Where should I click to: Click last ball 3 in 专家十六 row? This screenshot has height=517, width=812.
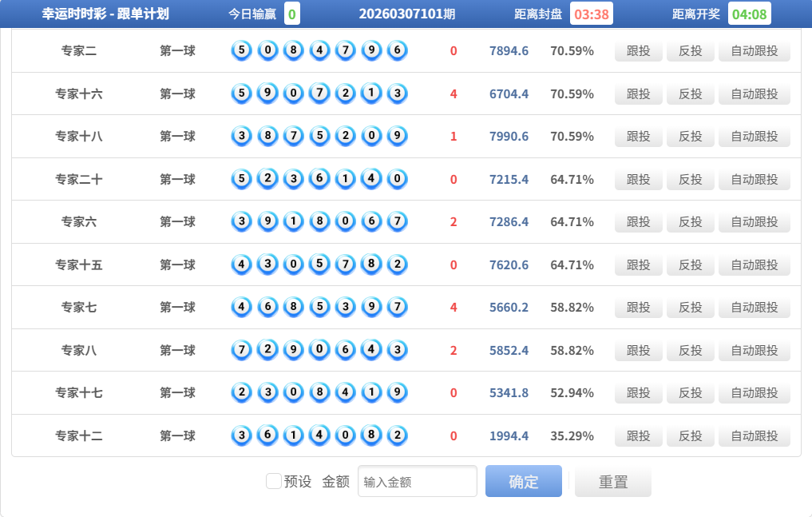pos(397,94)
